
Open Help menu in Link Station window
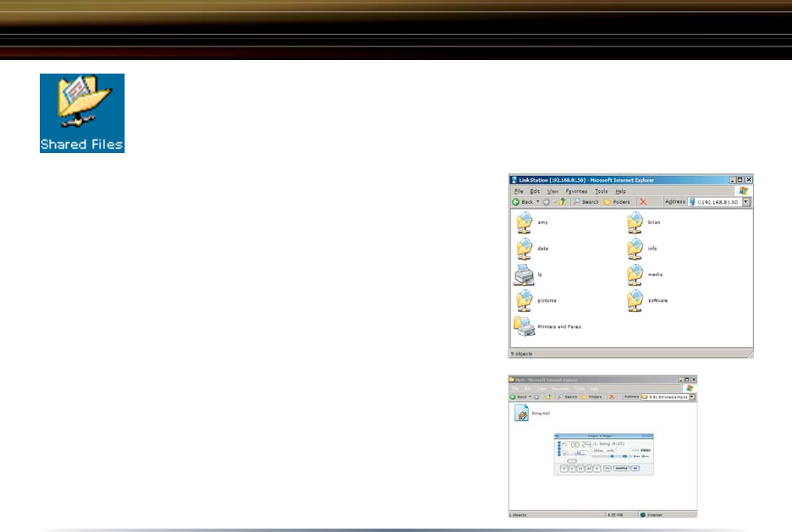621,191
